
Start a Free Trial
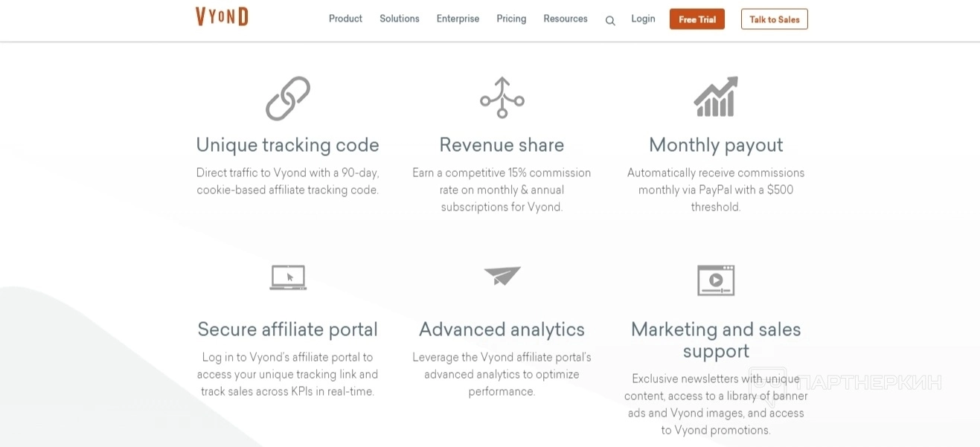(697, 19)
